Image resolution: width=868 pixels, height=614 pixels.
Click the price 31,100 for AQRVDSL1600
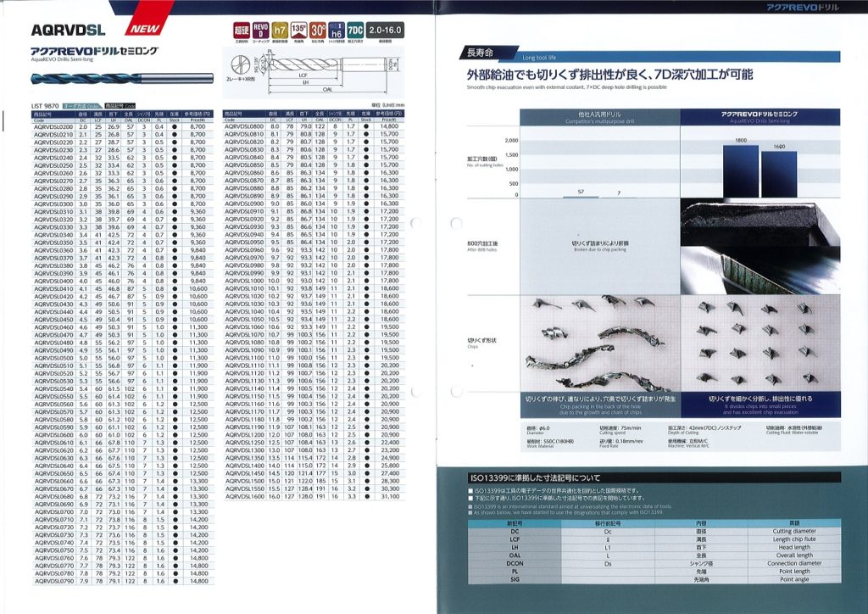click(390, 497)
